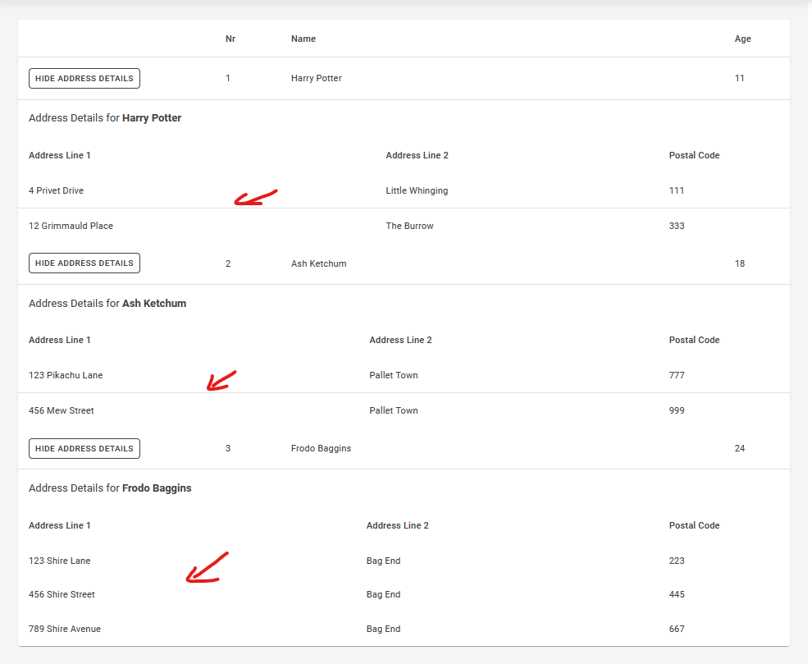This screenshot has height=664, width=812.
Task: Click the Nr column header
Action: pyautogui.click(x=230, y=39)
